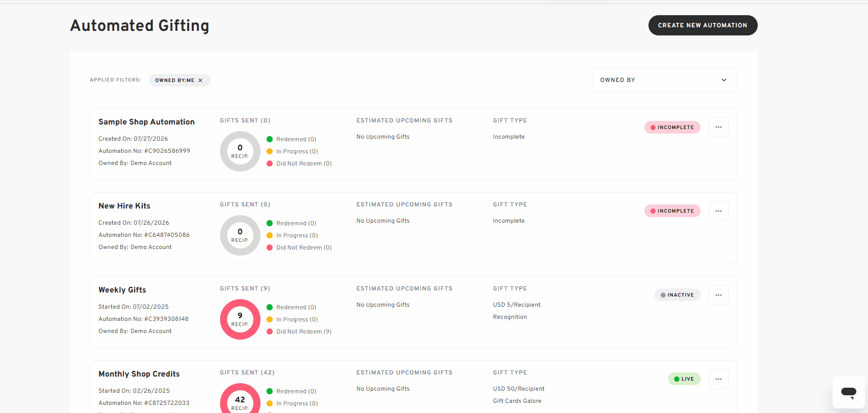Image resolution: width=868 pixels, height=413 pixels.
Task: Click Recognition under Weekly Gifts gift type
Action: pyautogui.click(x=510, y=317)
